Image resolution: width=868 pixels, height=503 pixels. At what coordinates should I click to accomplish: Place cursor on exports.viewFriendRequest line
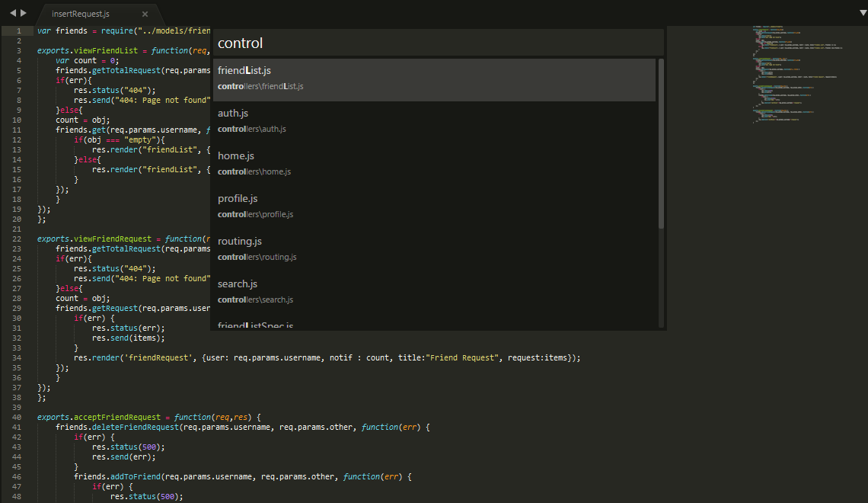click(123, 239)
